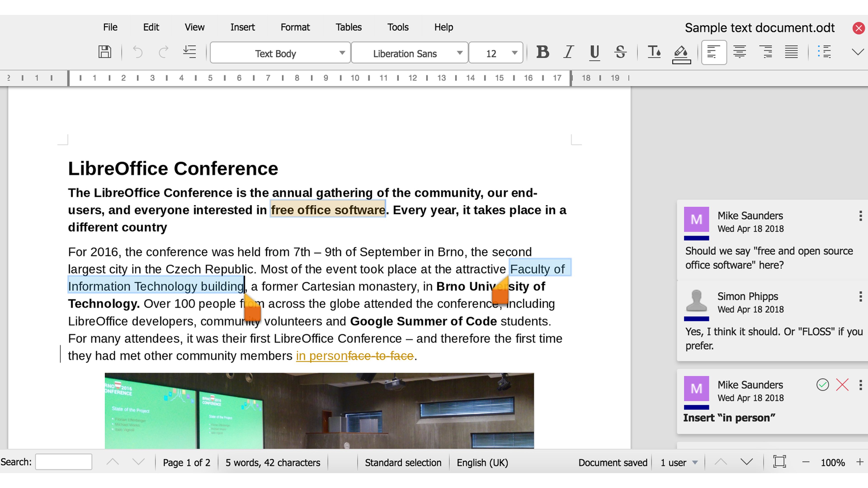
Task: Click the Save document icon
Action: (x=104, y=52)
